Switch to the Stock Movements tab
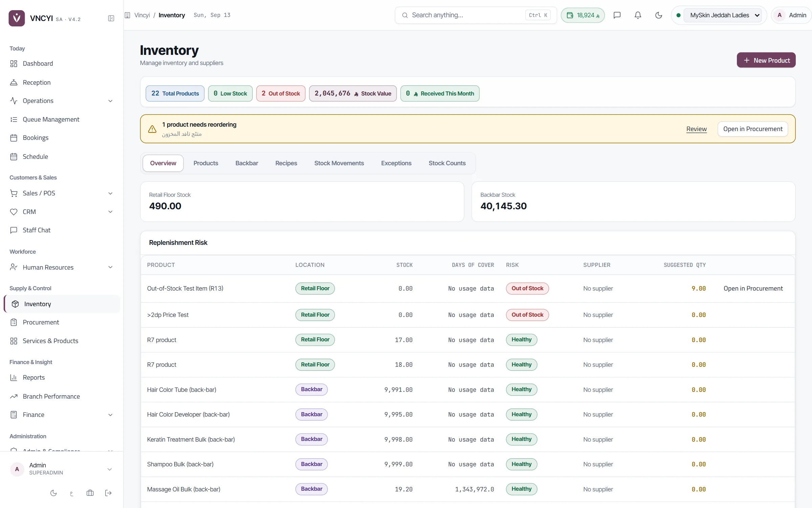Screen dimensions: 812x508 339,163
